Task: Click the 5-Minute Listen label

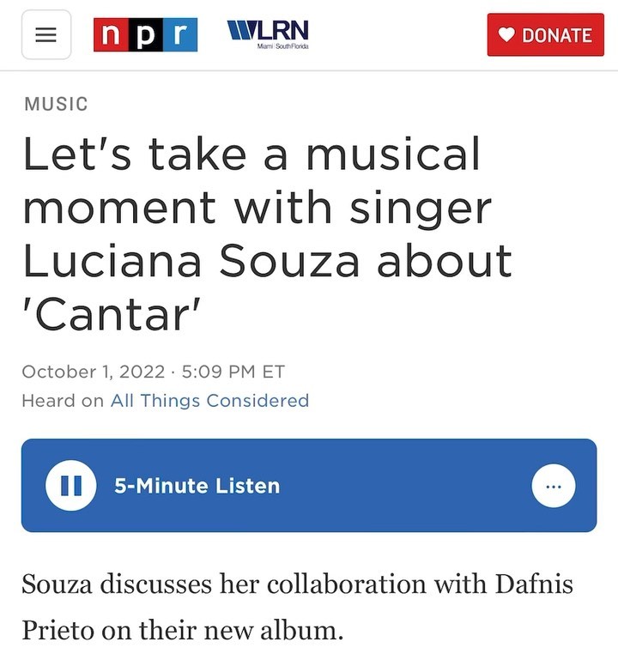Action: (x=197, y=486)
